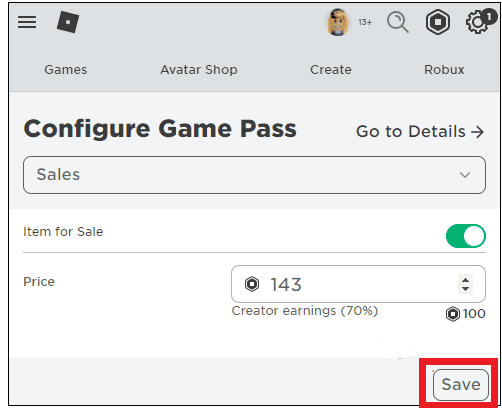
Task: Decrease price with the down stepper arrow
Action: [x=465, y=289]
